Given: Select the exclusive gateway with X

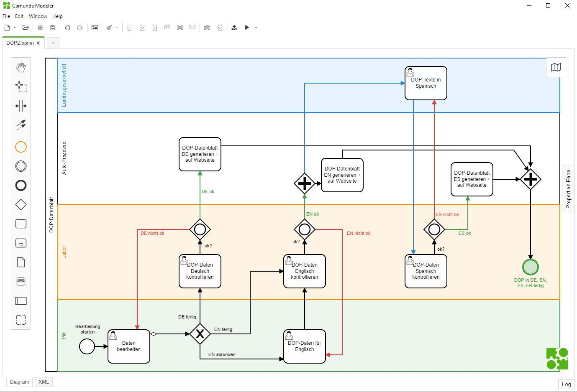Looking at the screenshot, I should [200, 334].
